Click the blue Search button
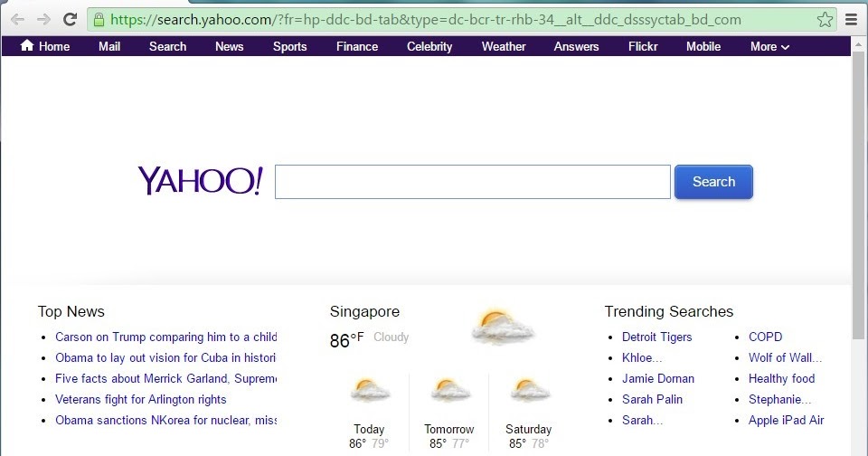The image size is (868, 456). click(713, 182)
